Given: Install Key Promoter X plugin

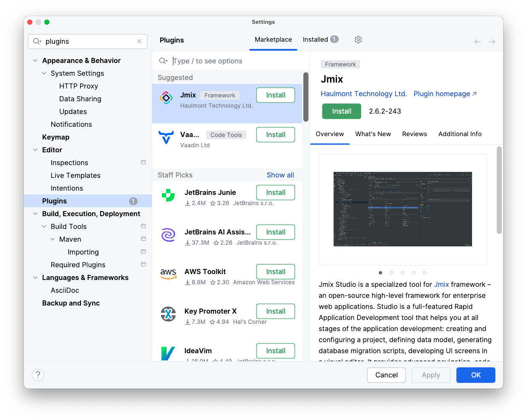Looking at the screenshot, I should pos(276,311).
